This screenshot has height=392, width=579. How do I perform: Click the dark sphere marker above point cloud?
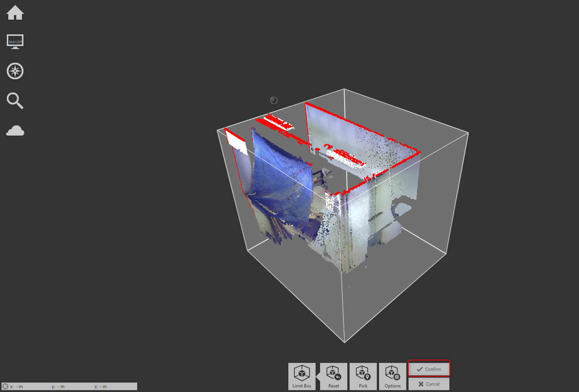(x=274, y=100)
